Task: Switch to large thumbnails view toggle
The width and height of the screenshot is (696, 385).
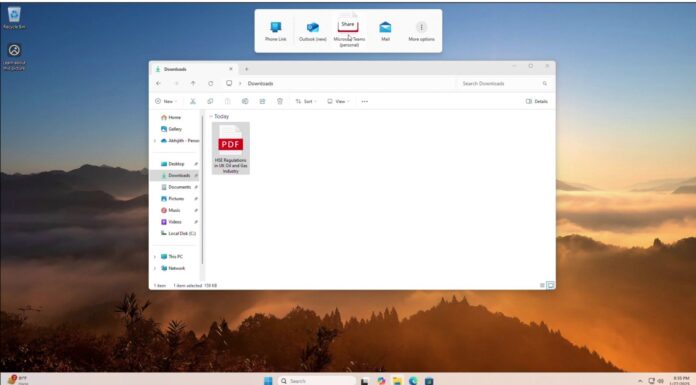Action: [550, 285]
